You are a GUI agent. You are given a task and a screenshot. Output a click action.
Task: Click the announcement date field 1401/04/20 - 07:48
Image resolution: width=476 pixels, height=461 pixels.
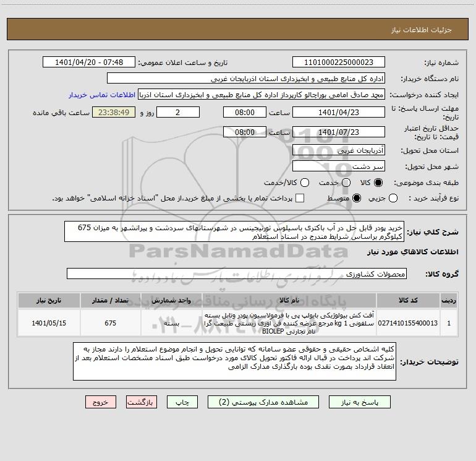tap(89, 62)
